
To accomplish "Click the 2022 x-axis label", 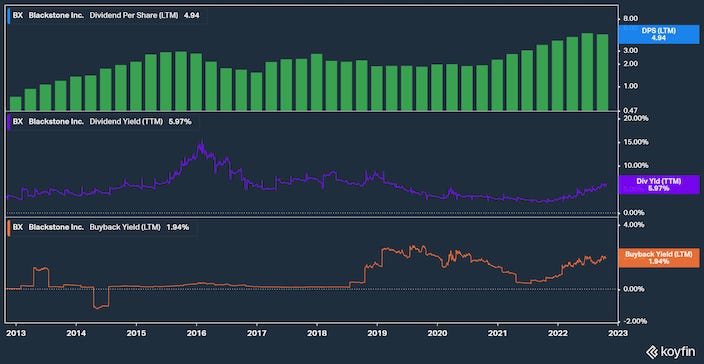I will click(558, 333).
